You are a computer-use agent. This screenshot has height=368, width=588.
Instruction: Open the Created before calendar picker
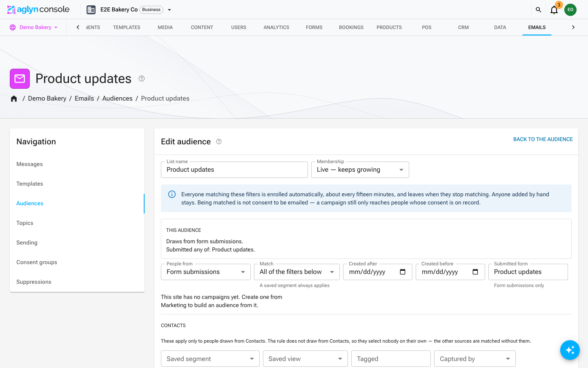475,272
